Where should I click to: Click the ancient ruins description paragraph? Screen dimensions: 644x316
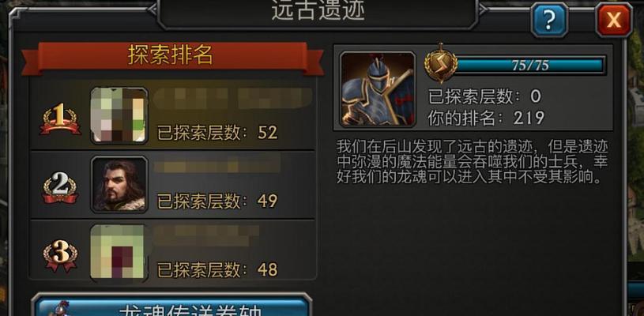[473, 162]
